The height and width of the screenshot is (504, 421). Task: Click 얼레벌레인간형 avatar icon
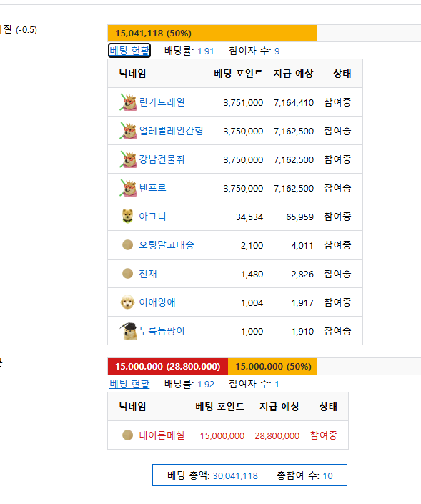(128, 131)
